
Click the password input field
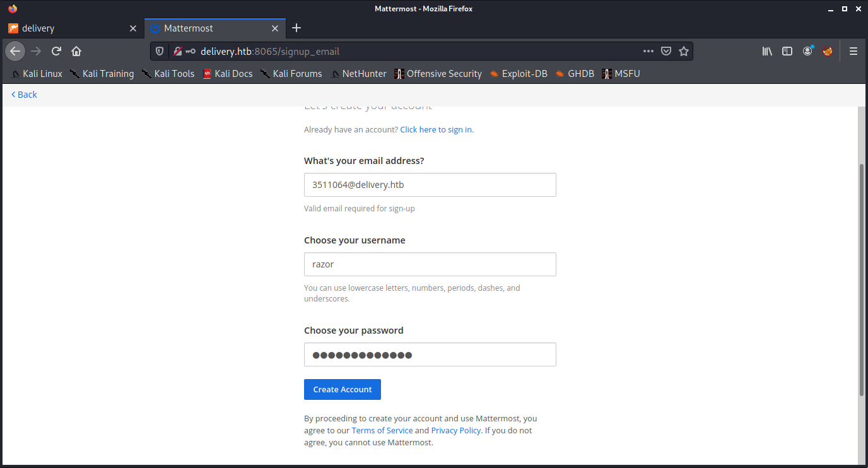[x=430, y=354]
